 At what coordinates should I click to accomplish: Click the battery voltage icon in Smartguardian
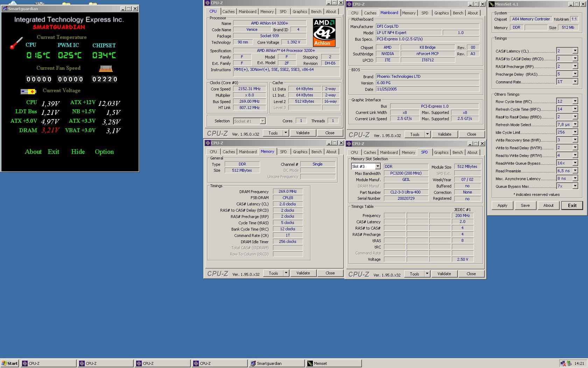[28, 91]
